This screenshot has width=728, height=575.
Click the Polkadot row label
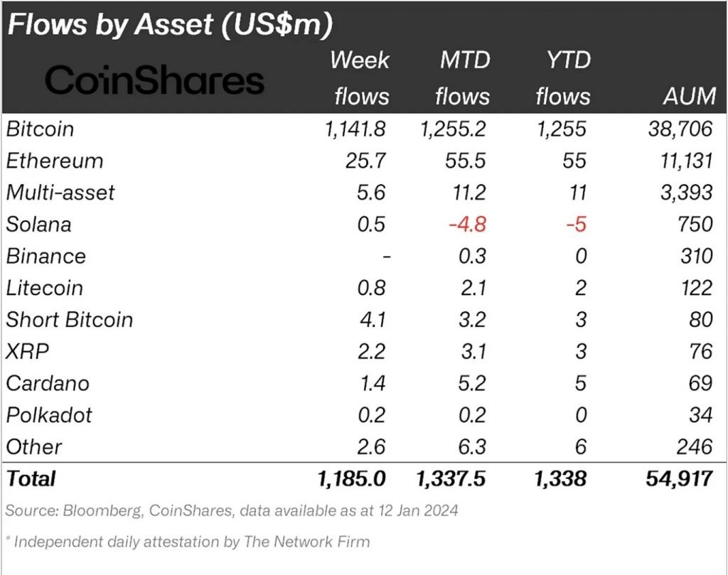pos(49,415)
